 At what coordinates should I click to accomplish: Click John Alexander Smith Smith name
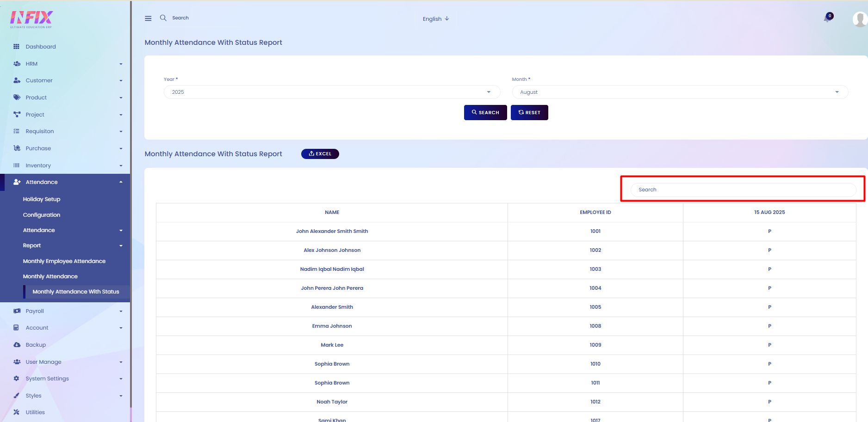332,232
